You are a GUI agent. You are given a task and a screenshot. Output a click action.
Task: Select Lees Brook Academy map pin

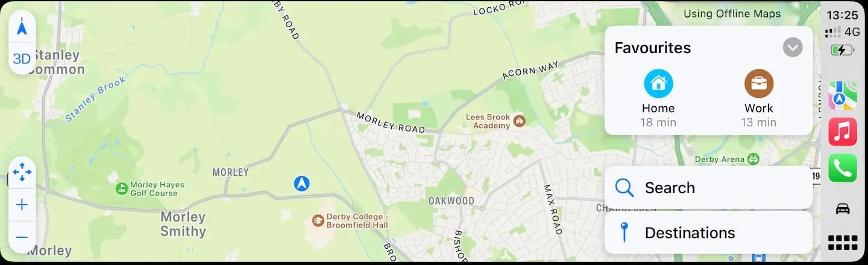coord(520,121)
